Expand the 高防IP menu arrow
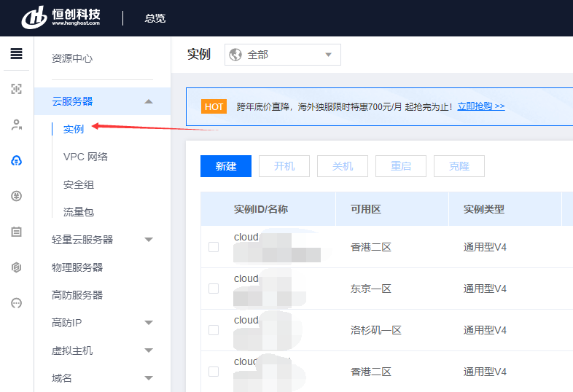 pyautogui.click(x=149, y=323)
